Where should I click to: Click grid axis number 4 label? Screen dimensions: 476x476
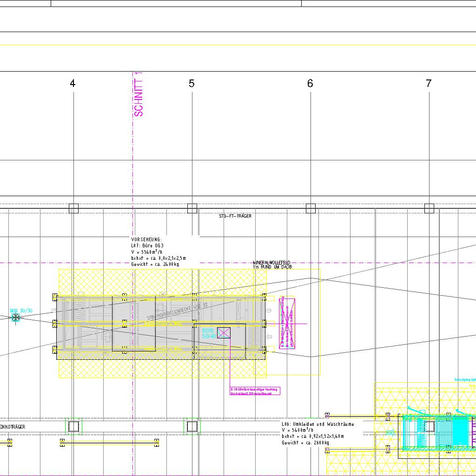click(x=73, y=84)
